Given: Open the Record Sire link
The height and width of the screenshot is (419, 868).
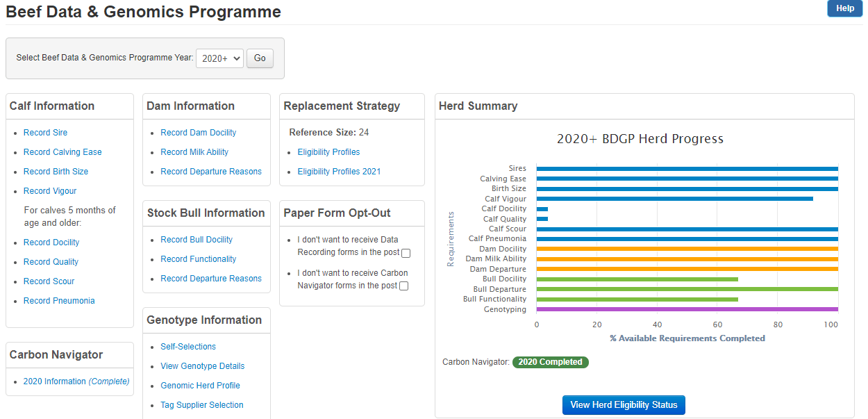Looking at the screenshot, I should pyautogui.click(x=45, y=133).
